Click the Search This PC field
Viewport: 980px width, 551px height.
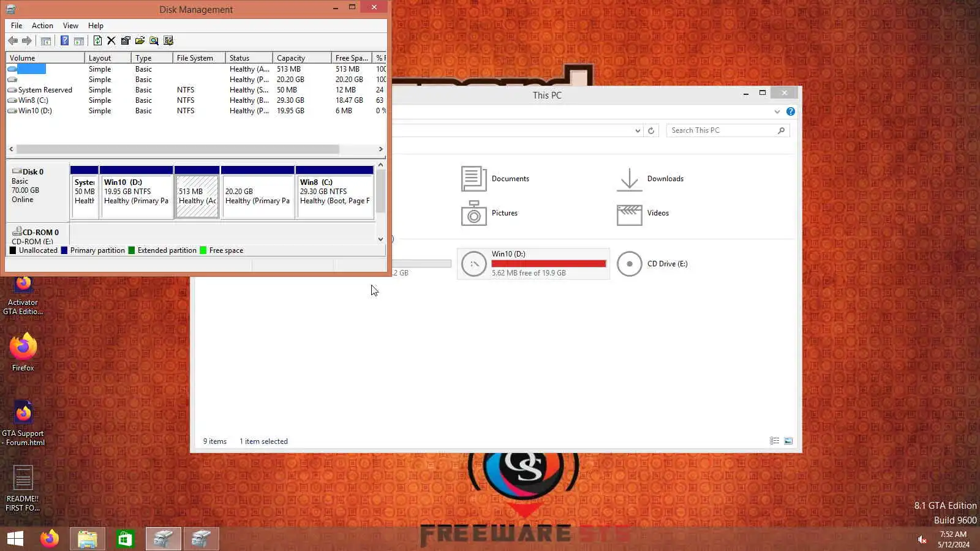pyautogui.click(x=728, y=130)
